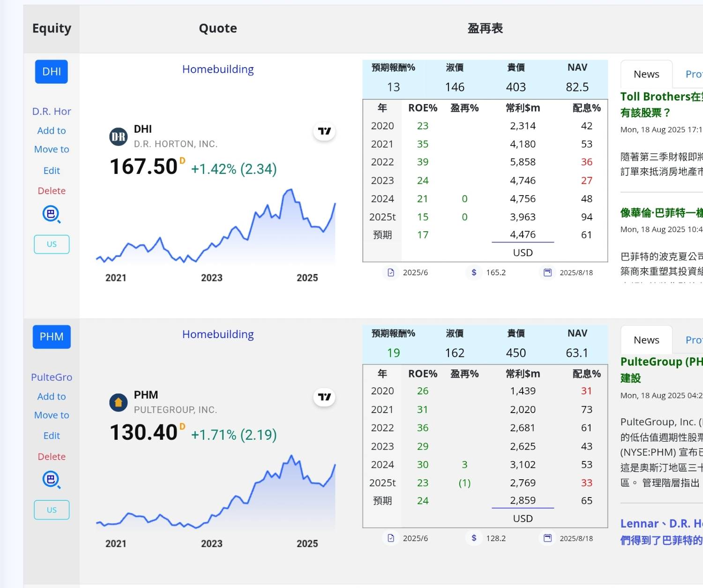
Task: Open the PulteGro company link
Action: point(52,377)
